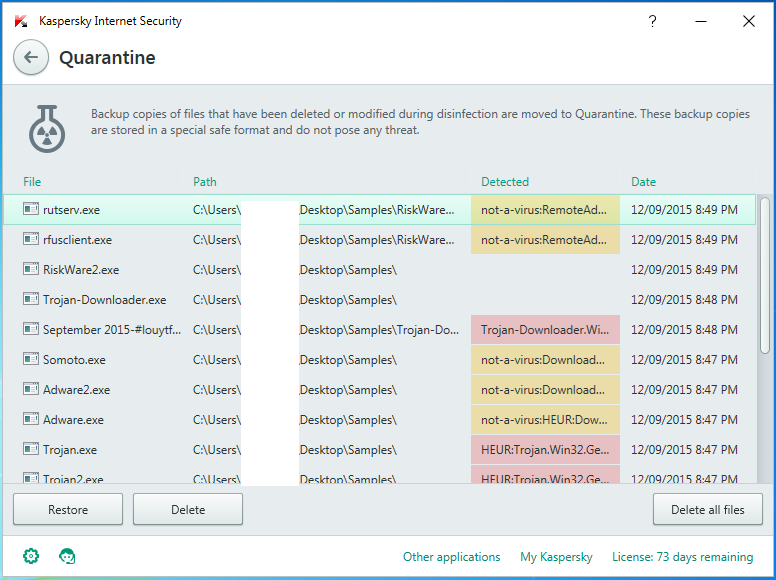Screen dimensions: 776x580
Task: Click the path cell in the rfusclient.exe row
Action: point(324,240)
